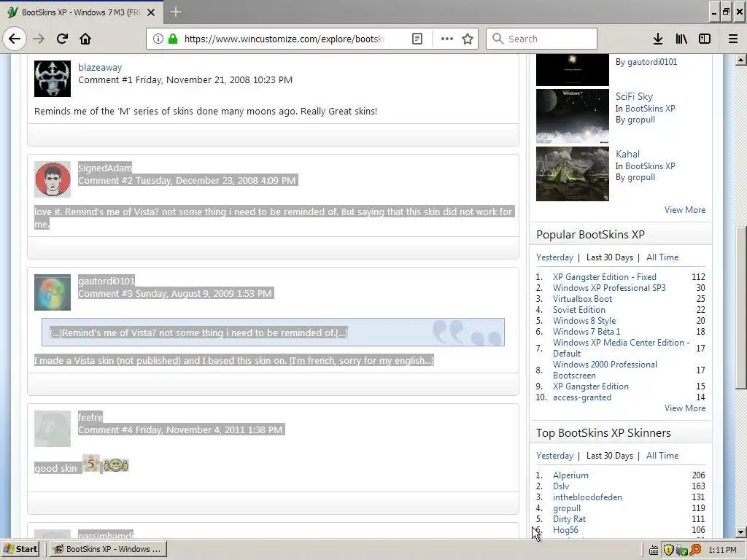The height and width of the screenshot is (560, 747).
Task: Click in the address bar URL
Action: (x=284, y=39)
